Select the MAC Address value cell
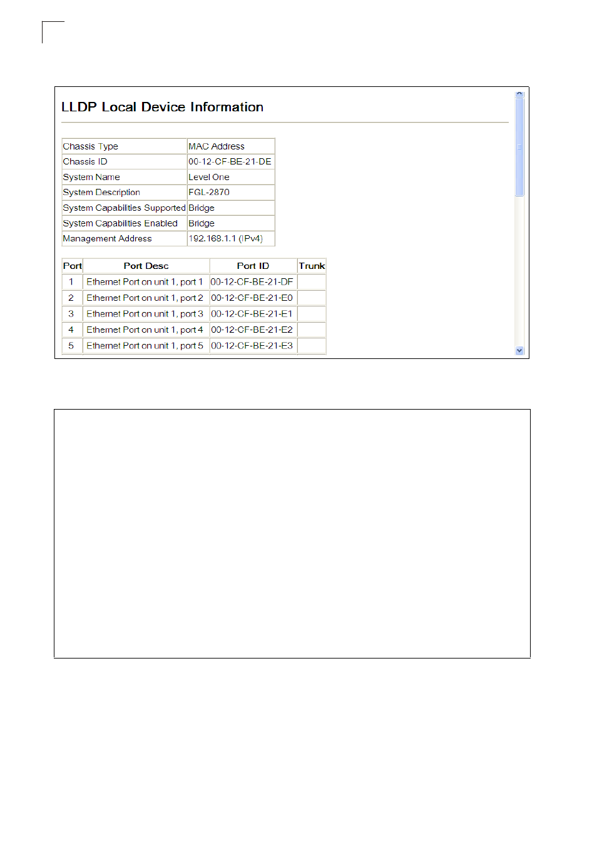The image size is (597, 868). tap(231, 146)
